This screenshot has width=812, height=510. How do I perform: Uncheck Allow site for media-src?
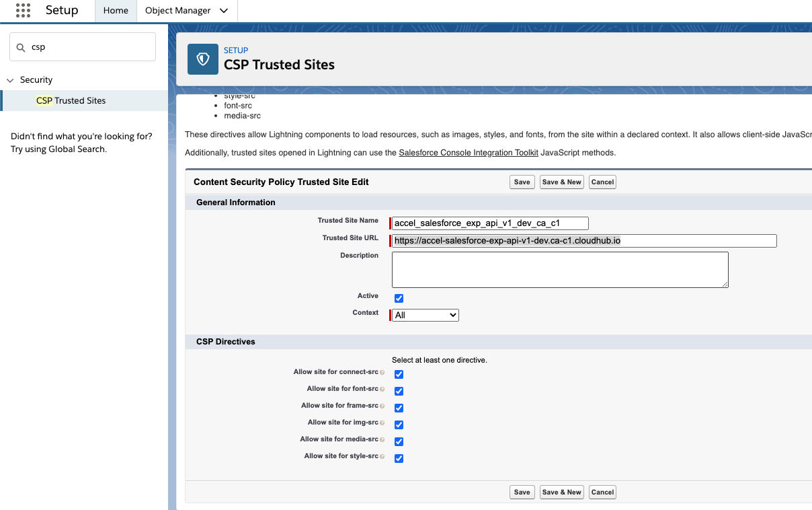pyautogui.click(x=399, y=441)
